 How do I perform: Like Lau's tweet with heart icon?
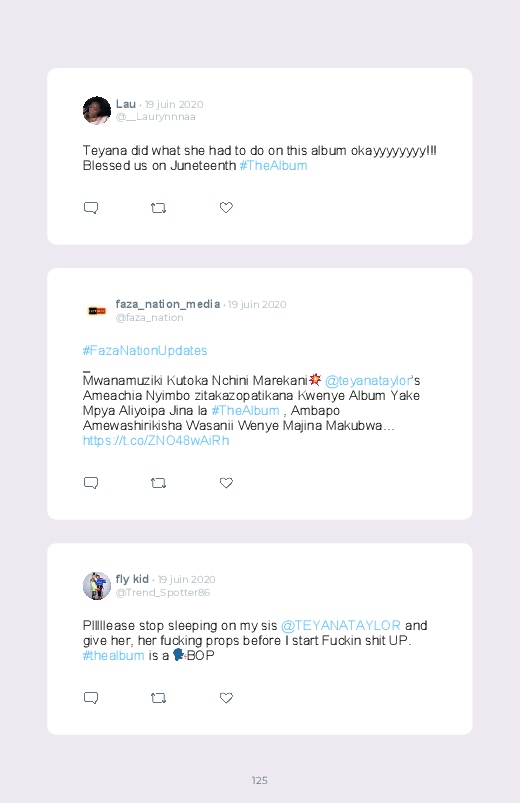click(x=226, y=207)
